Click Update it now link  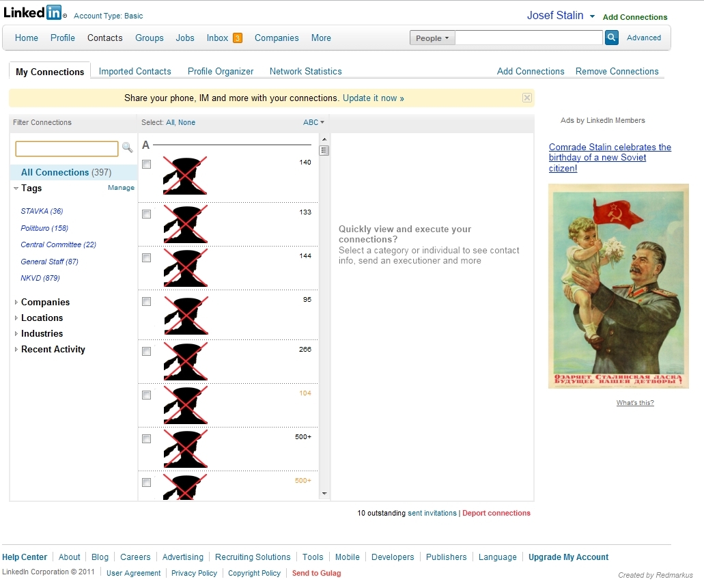tap(373, 98)
